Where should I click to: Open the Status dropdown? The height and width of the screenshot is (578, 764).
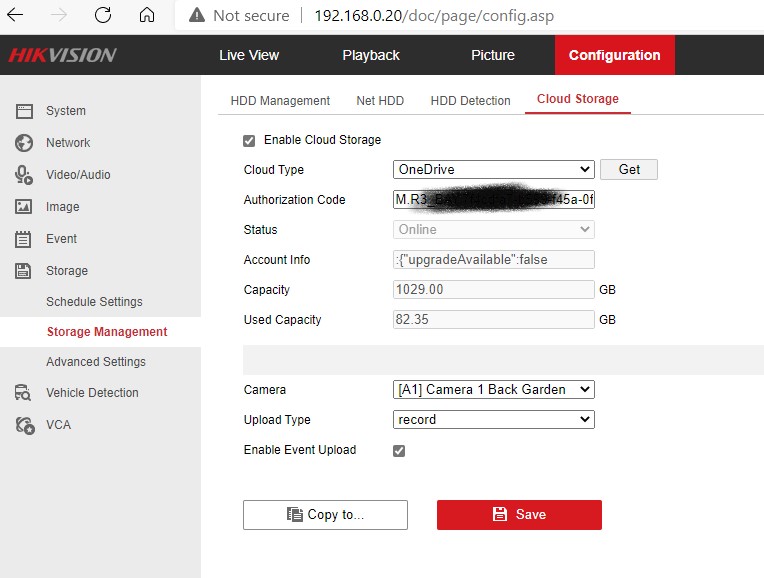(x=494, y=230)
